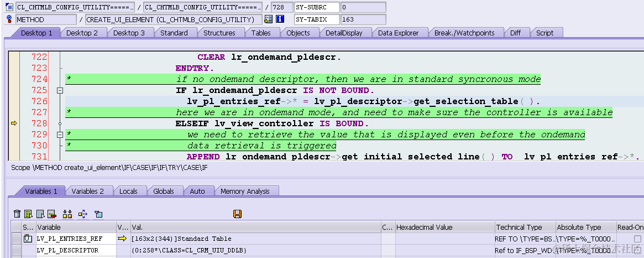The height and width of the screenshot is (258, 644).
Task: Click the SY-TABIX value field showing 163
Action: click(363, 19)
